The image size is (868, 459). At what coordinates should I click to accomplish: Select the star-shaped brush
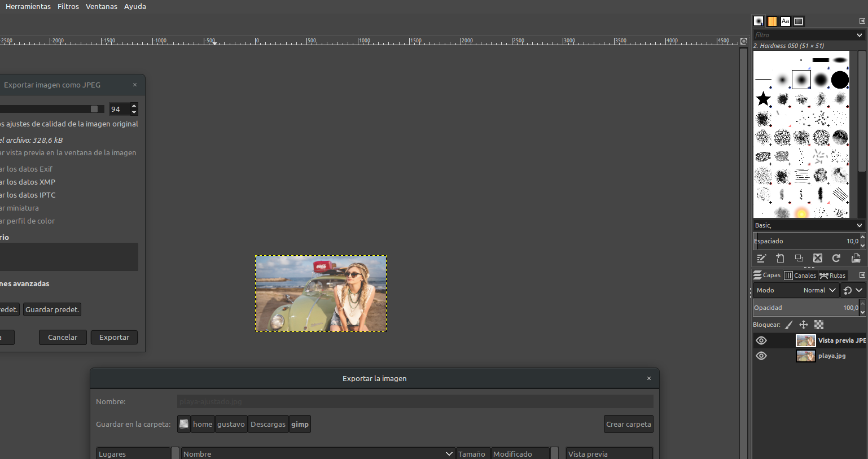pyautogui.click(x=763, y=99)
